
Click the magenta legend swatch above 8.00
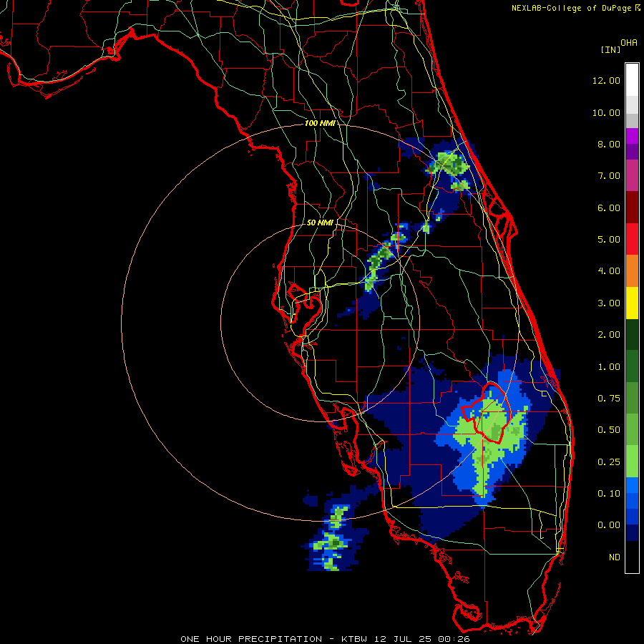[x=632, y=136]
